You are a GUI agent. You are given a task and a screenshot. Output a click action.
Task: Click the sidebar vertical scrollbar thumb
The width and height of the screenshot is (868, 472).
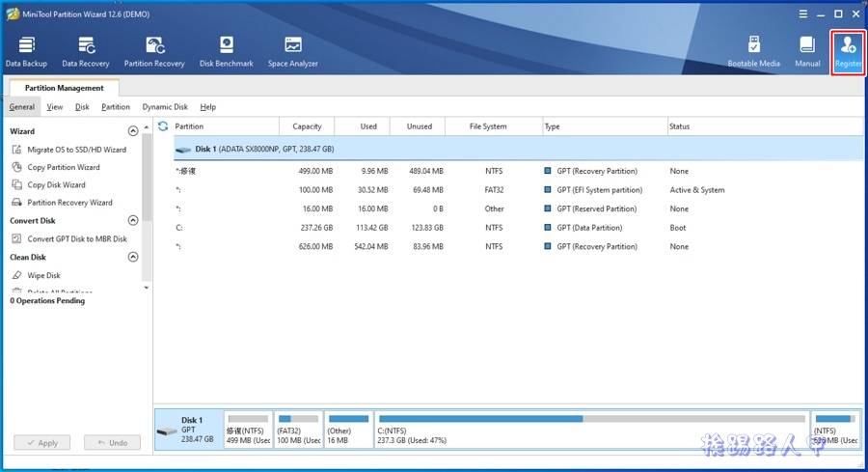tap(147, 178)
